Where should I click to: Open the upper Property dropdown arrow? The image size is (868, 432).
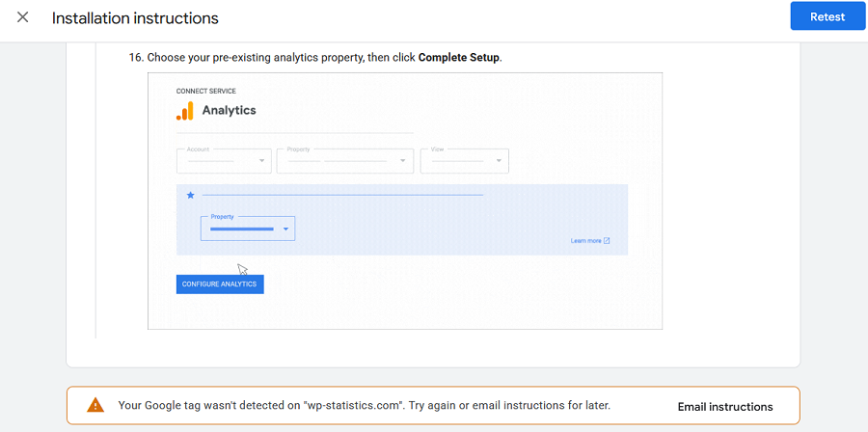(x=403, y=161)
